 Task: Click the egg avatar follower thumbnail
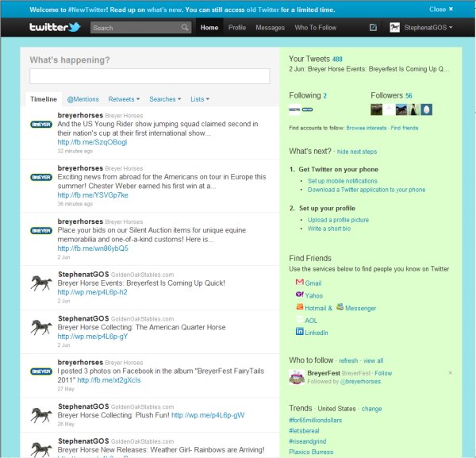(426, 110)
